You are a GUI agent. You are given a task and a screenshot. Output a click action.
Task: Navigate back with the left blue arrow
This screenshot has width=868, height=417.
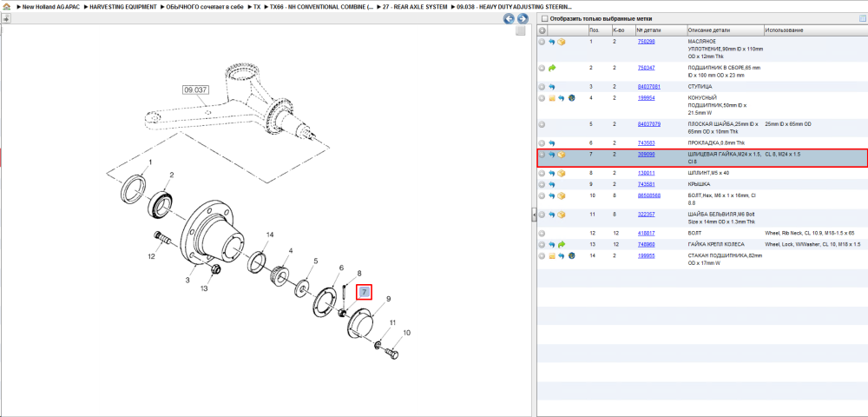tap(508, 19)
